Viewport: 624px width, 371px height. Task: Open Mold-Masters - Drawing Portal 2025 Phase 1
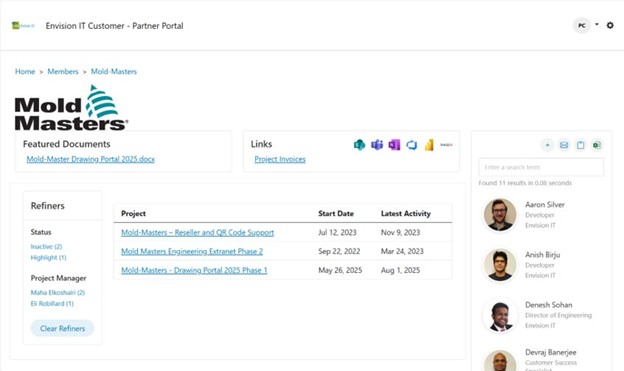pos(194,270)
